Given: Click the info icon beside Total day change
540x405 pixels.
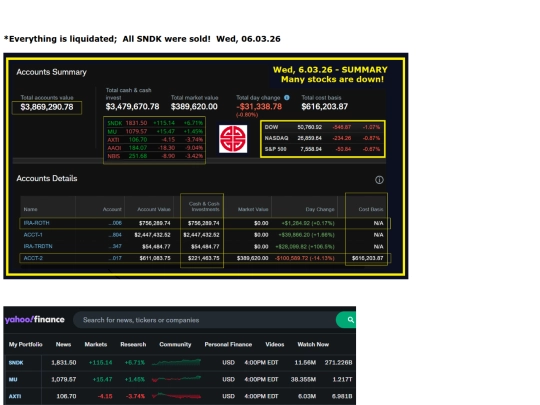Looking at the screenshot, I should (287, 98).
